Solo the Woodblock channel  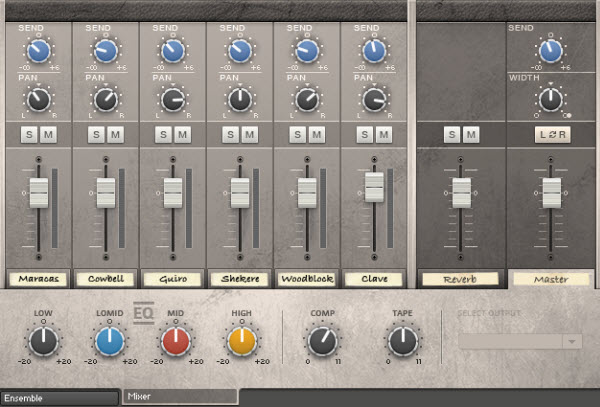(x=298, y=135)
